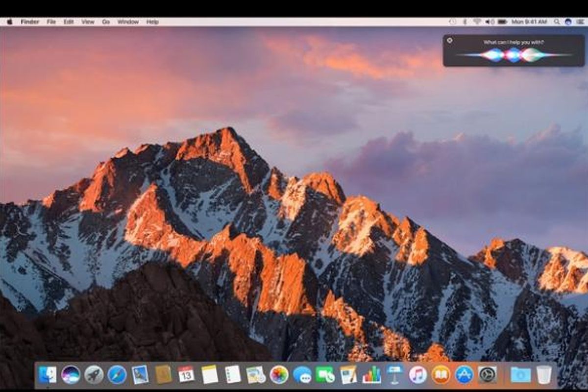
Task: Open the Finder from the Dock
Action: pos(48,377)
